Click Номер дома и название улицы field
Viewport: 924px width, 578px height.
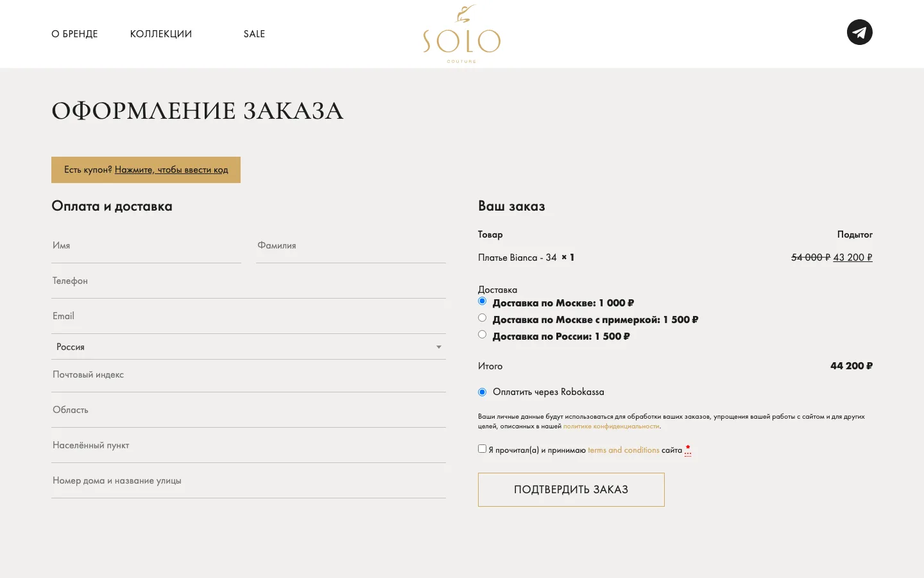click(248, 481)
